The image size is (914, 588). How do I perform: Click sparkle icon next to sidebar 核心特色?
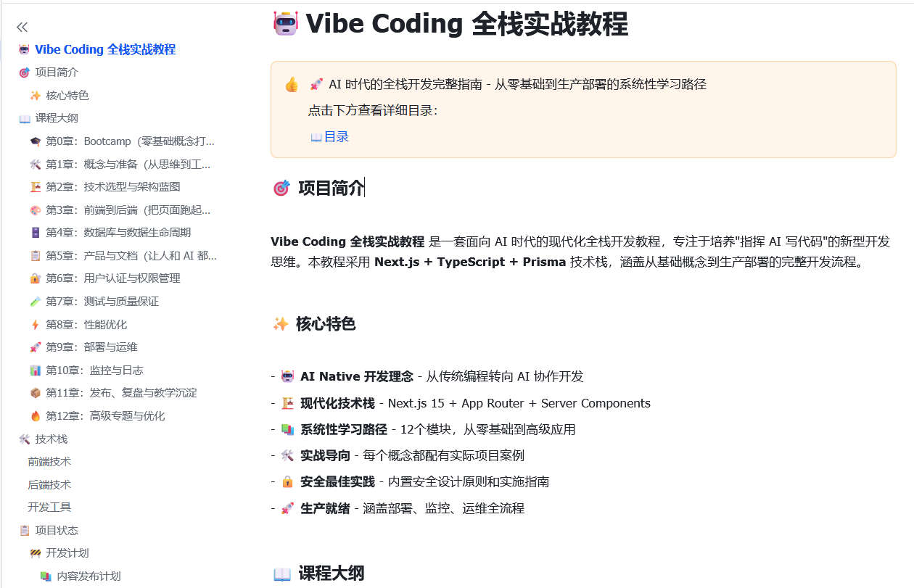(x=35, y=96)
